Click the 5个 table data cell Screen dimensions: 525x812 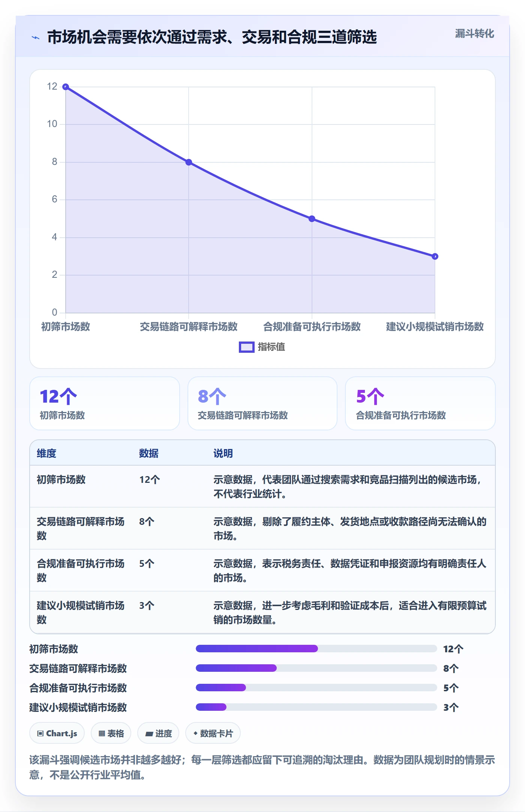point(147,563)
